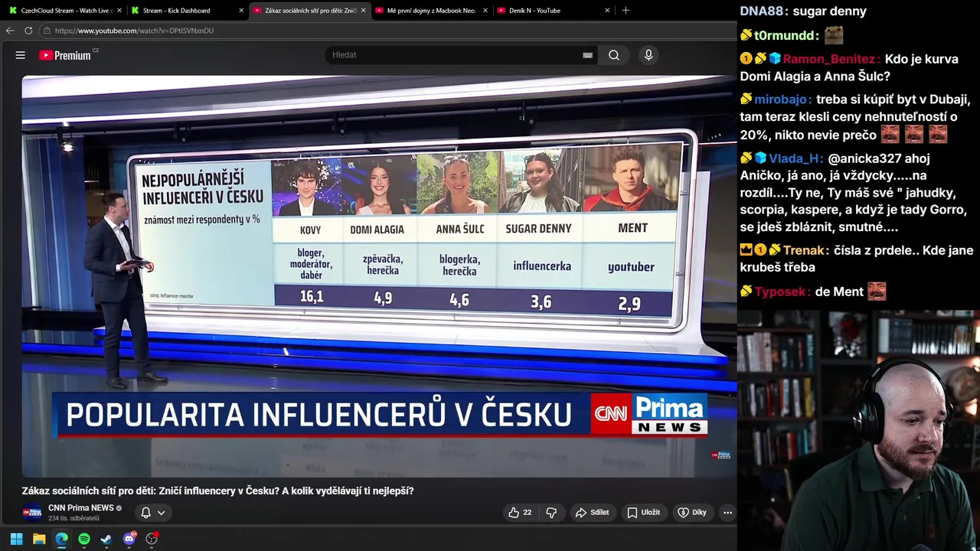Open the on-screen keyboard in search box
The width and height of the screenshot is (980, 551).
pos(587,55)
